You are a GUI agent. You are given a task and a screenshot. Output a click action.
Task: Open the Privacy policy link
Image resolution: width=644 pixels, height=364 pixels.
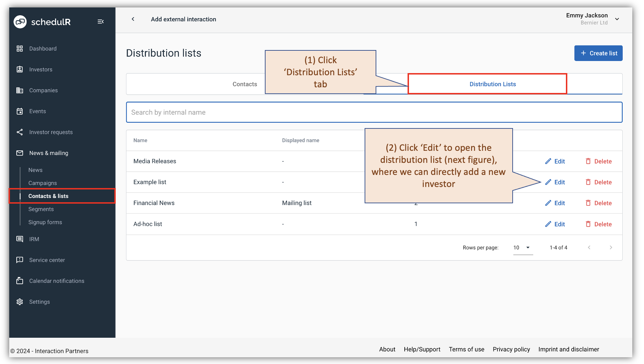[511, 349]
